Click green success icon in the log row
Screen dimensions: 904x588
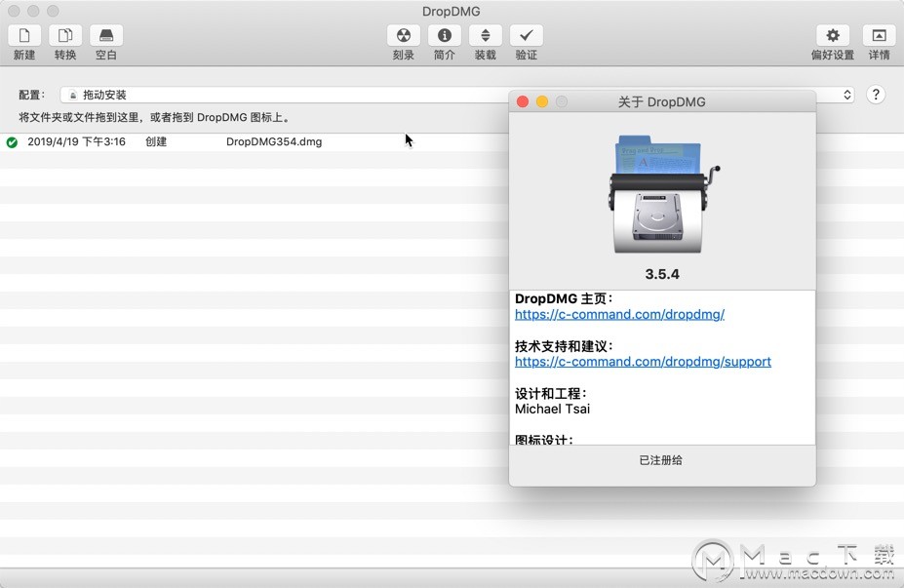point(12,141)
